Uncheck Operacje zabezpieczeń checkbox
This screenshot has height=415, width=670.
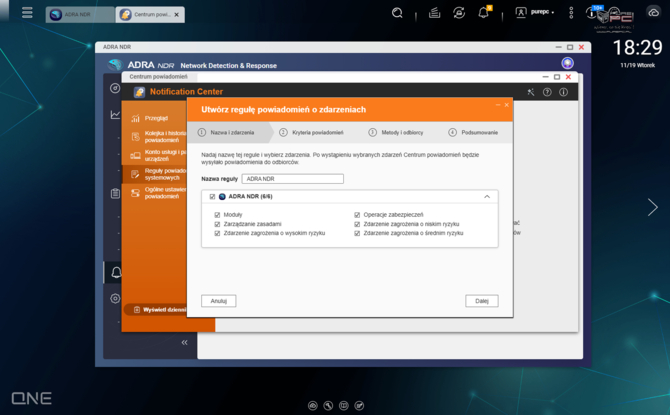357,215
